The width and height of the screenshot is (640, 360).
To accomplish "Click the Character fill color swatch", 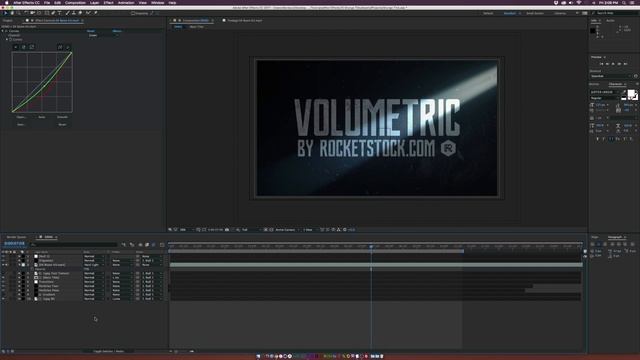I will click(x=631, y=93).
